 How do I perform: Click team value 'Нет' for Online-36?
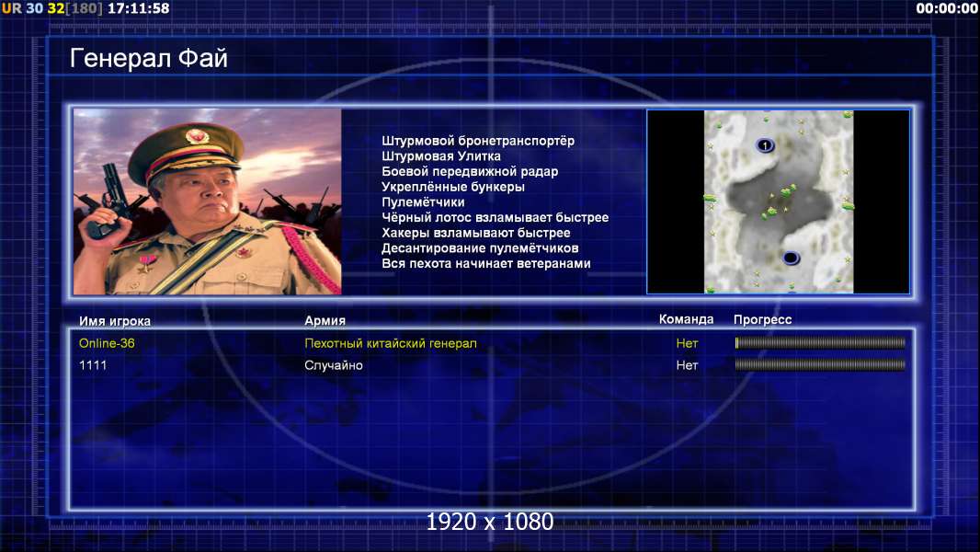click(x=687, y=343)
